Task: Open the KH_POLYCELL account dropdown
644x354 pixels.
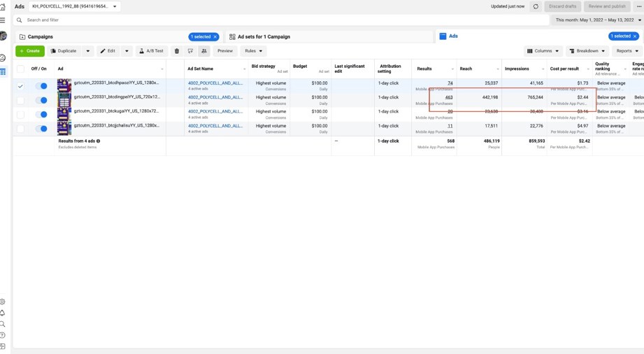Action: click(x=75, y=6)
